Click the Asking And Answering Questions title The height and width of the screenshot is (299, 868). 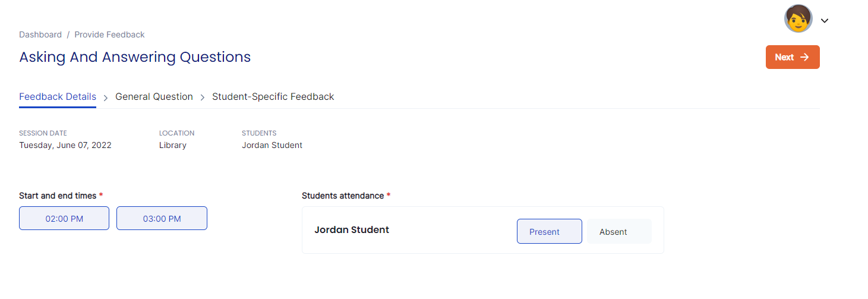point(135,57)
